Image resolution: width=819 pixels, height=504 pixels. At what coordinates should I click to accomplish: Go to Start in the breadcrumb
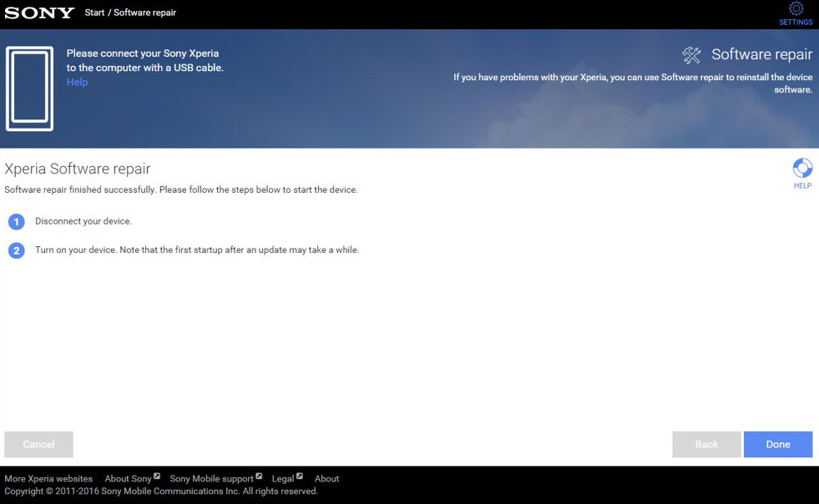tap(94, 13)
